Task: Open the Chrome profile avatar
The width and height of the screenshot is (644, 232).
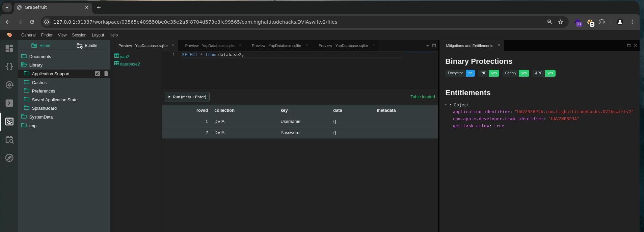Action: 620,22
